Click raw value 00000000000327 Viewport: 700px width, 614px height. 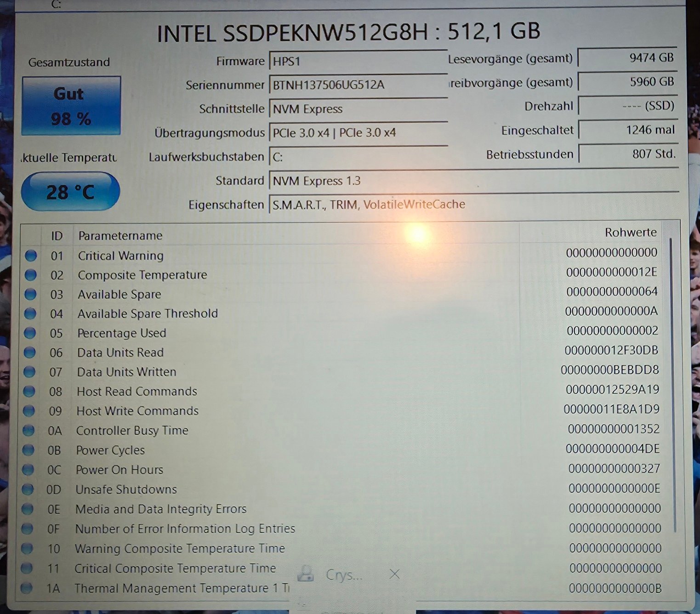615,468
